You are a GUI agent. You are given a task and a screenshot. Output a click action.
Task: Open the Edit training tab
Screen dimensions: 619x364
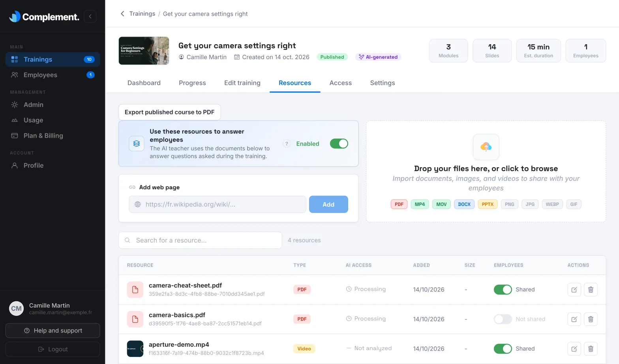(242, 83)
